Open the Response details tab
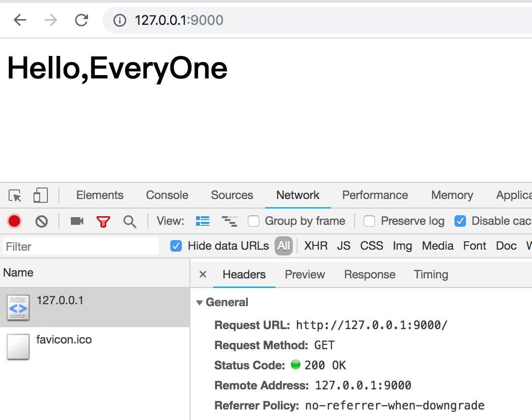Screen dimensions: 532x420 pos(369,275)
